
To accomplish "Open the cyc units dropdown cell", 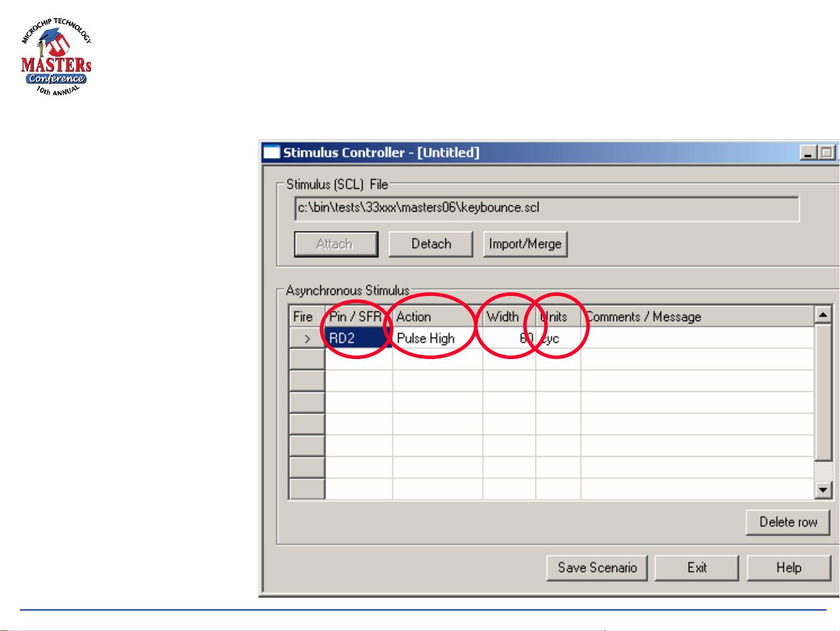I will tap(558, 339).
